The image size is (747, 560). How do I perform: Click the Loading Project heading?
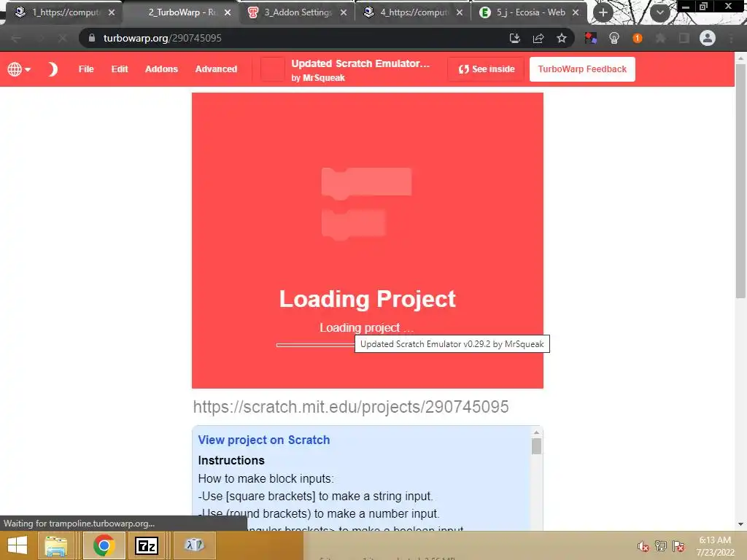pos(368,299)
